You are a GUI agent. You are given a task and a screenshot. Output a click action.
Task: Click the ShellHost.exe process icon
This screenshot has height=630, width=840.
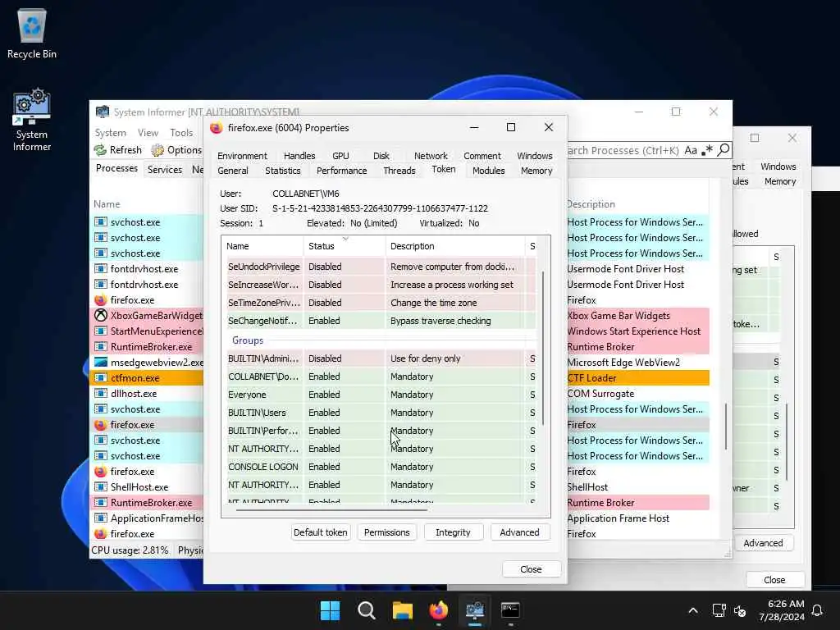pyautogui.click(x=101, y=487)
